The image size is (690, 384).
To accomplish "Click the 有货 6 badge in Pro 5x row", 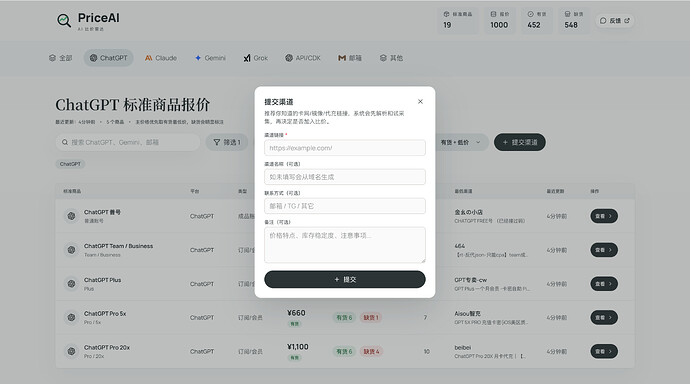I will [x=344, y=317].
